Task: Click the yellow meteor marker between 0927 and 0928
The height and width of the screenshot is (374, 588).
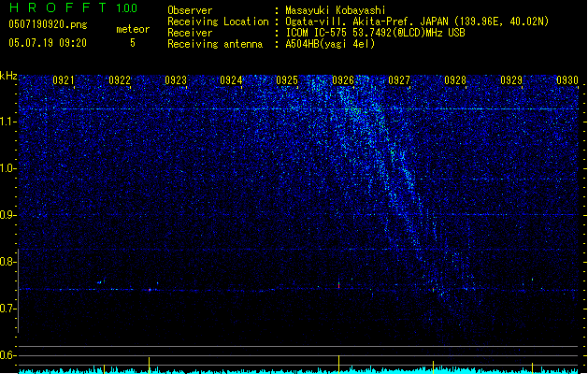Action: [x=433, y=367]
